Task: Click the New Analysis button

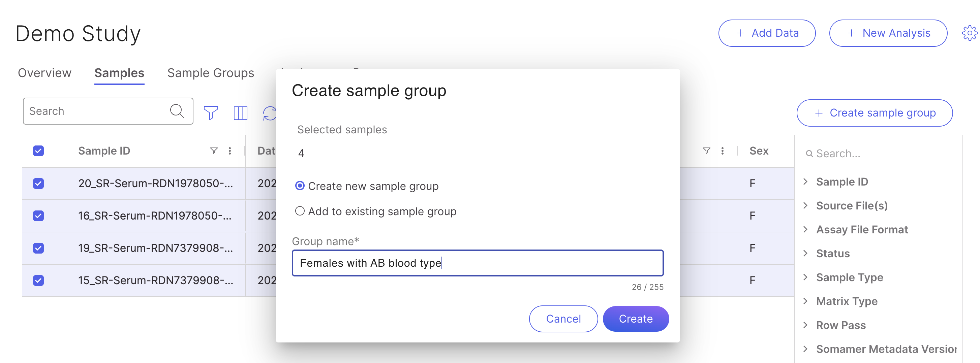Action: [x=888, y=33]
